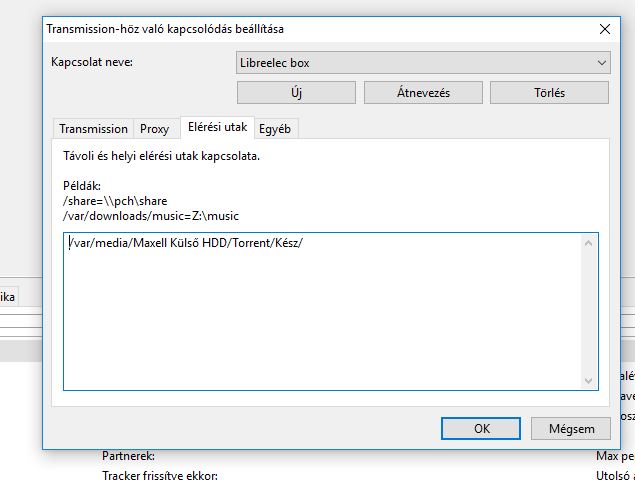Click 'Távoli és helyi elérési utak kapcsolata.' text
Image resolution: width=635 pixels, height=480 pixels.
click(161, 156)
